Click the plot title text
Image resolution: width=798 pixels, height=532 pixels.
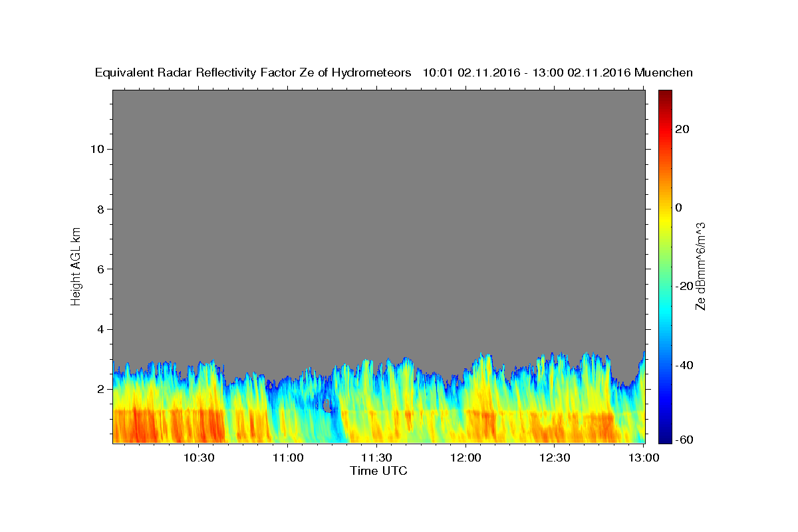click(x=394, y=73)
